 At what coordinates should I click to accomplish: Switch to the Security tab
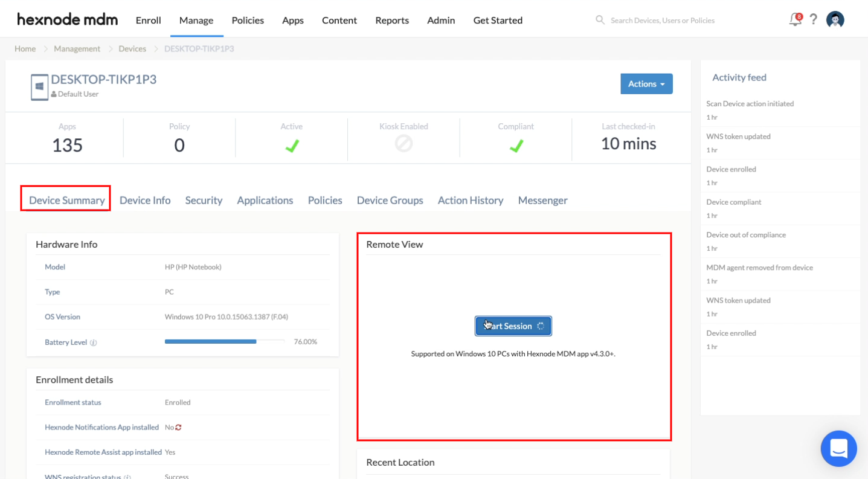pos(204,200)
